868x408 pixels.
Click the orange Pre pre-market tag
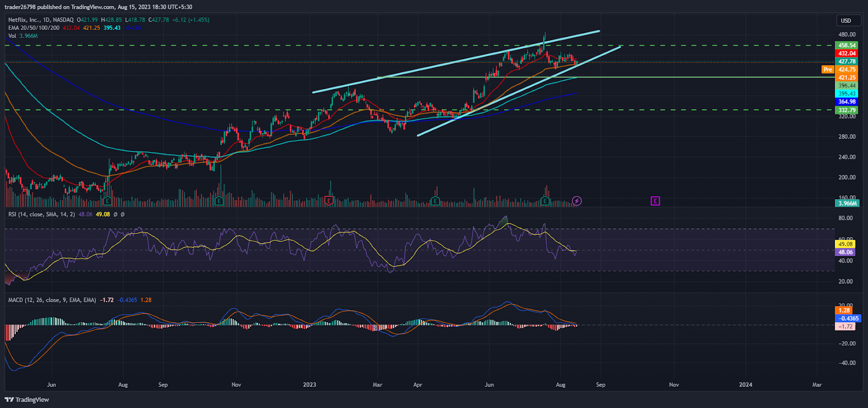click(x=828, y=69)
